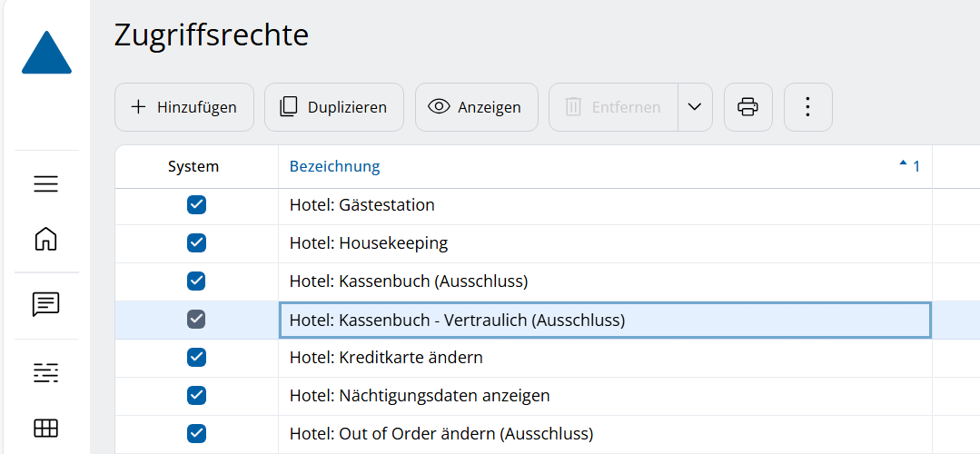Sort by the Bezeichnung column header
This screenshot has width=980, height=454.
[x=334, y=167]
